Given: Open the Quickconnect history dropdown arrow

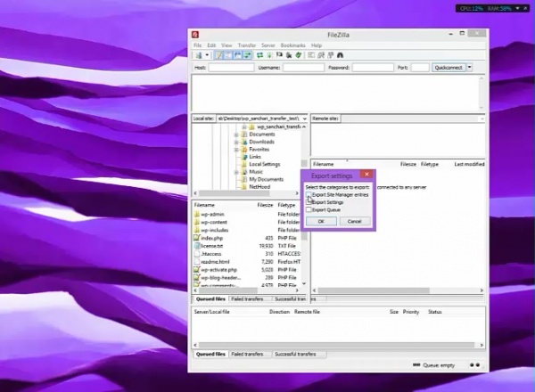Looking at the screenshot, I should [470, 68].
